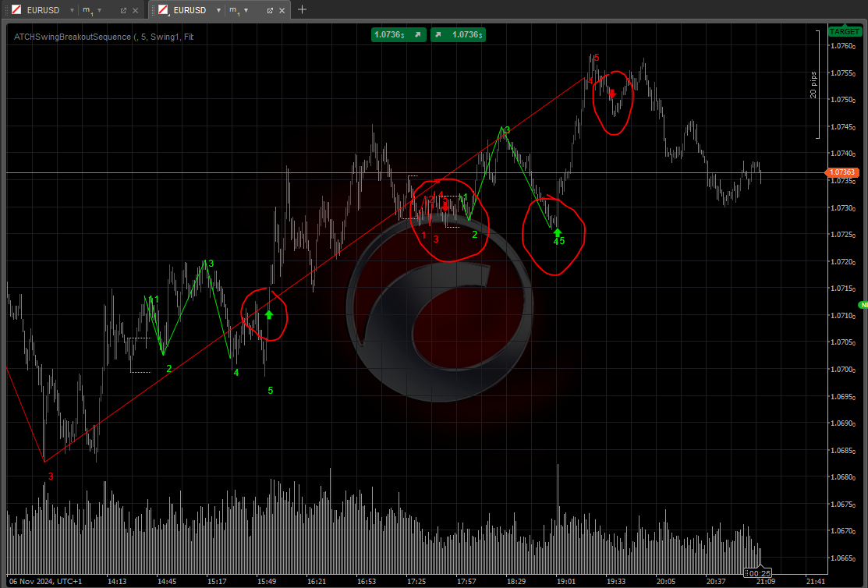
Task: Click the 1.0665 price axis label
Action: click(842, 558)
